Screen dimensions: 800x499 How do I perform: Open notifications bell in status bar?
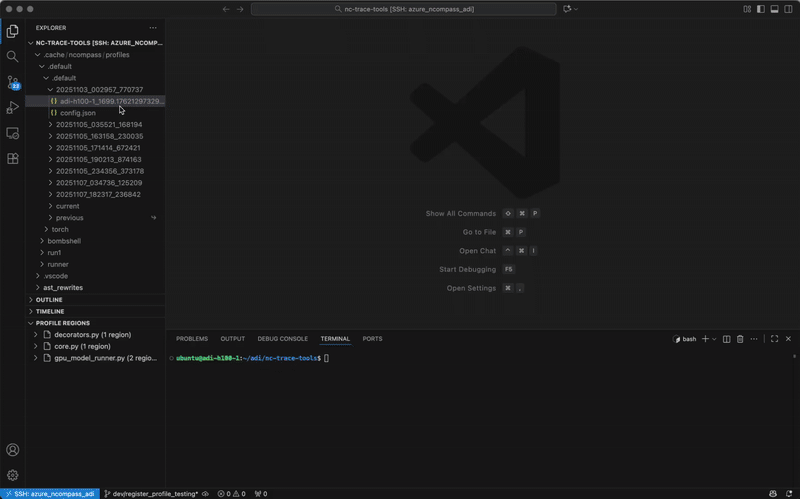(789, 493)
